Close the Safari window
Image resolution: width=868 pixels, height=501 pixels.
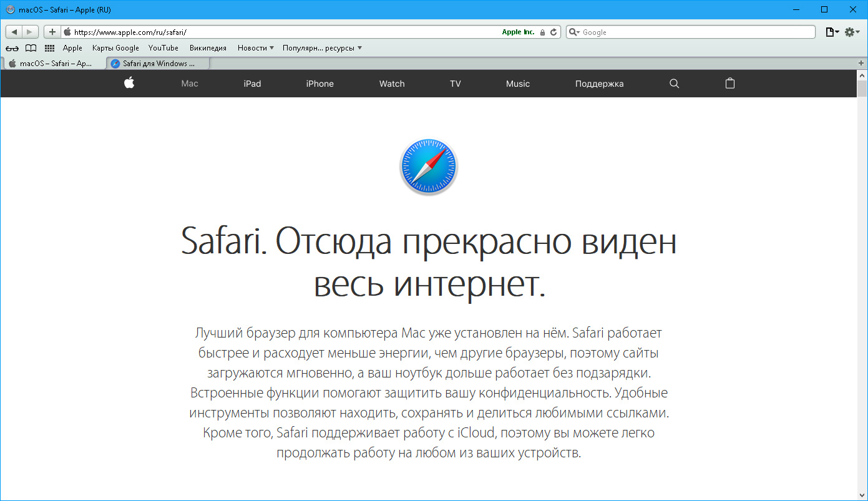point(853,9)
